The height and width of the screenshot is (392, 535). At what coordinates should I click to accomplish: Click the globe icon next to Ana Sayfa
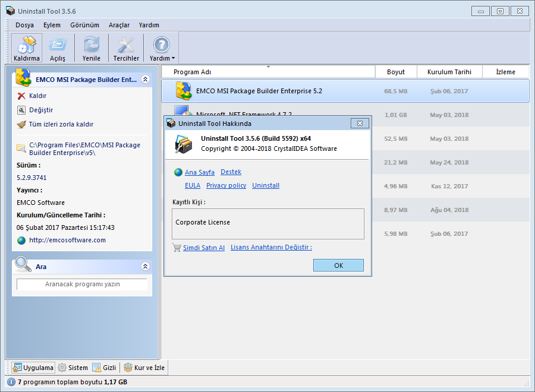coord(178,172)
